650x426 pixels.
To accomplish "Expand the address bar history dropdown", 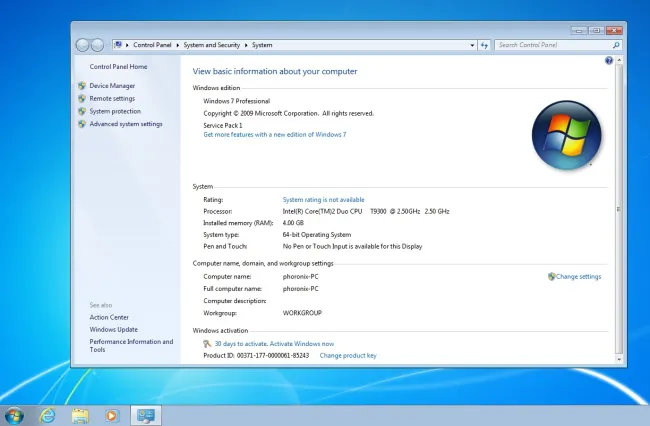I will pyautogui.click(x=470, y=45).
